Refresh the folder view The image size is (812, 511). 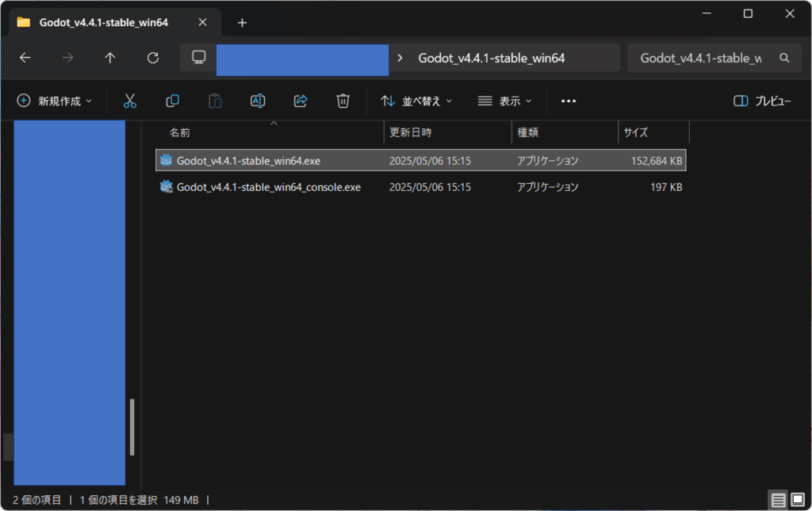(x=153, y=58)
